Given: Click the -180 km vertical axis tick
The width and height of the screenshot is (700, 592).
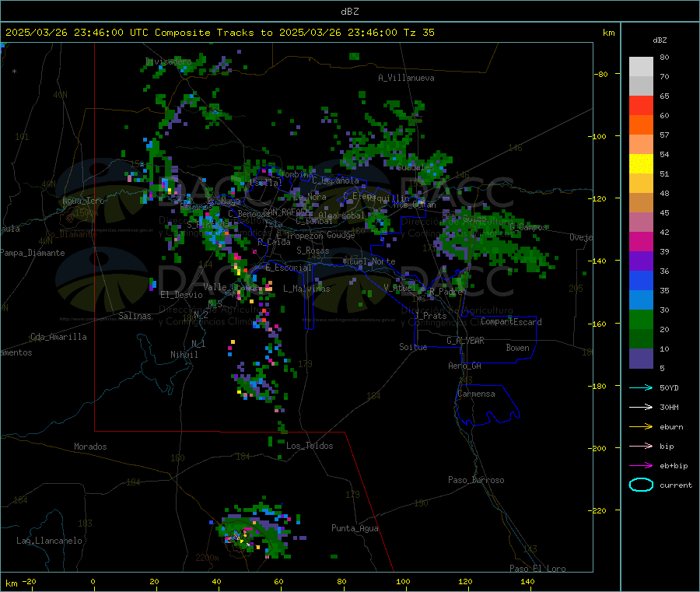Looking at the screenshot, I should pyautogui.click(x=599, y=386).
